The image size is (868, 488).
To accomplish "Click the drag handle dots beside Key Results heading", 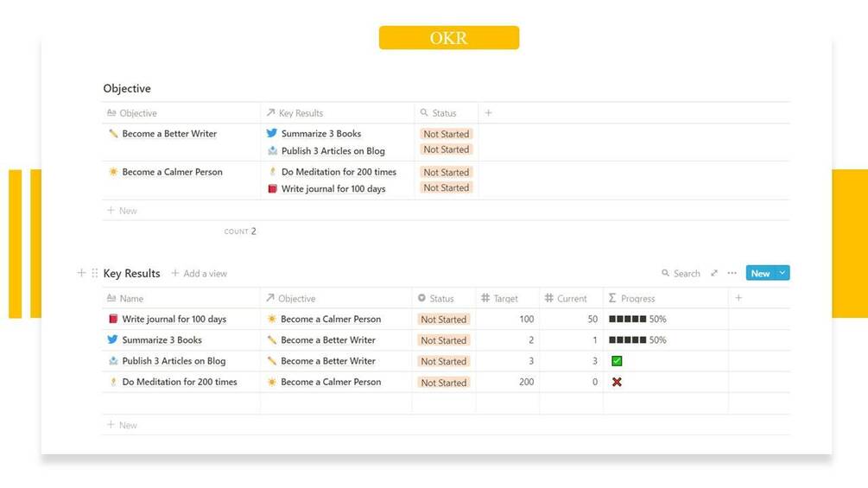I will pos(95,273).
